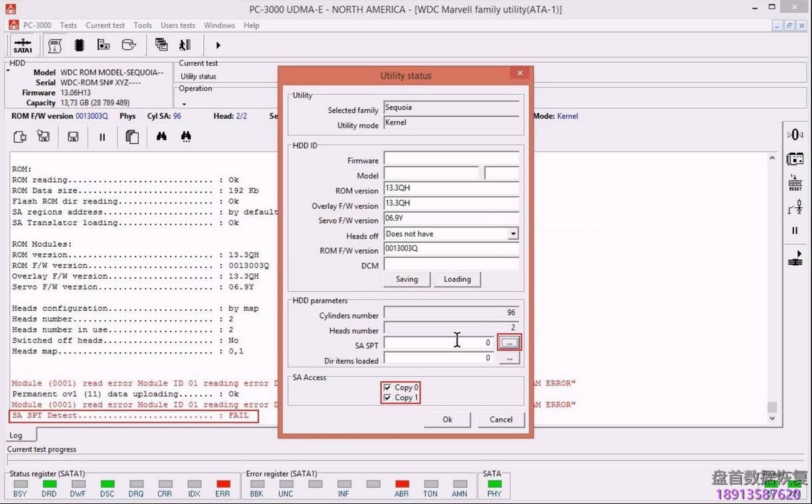Pause the log output
Screen dimensions: 812x504
tap(103, 137)
